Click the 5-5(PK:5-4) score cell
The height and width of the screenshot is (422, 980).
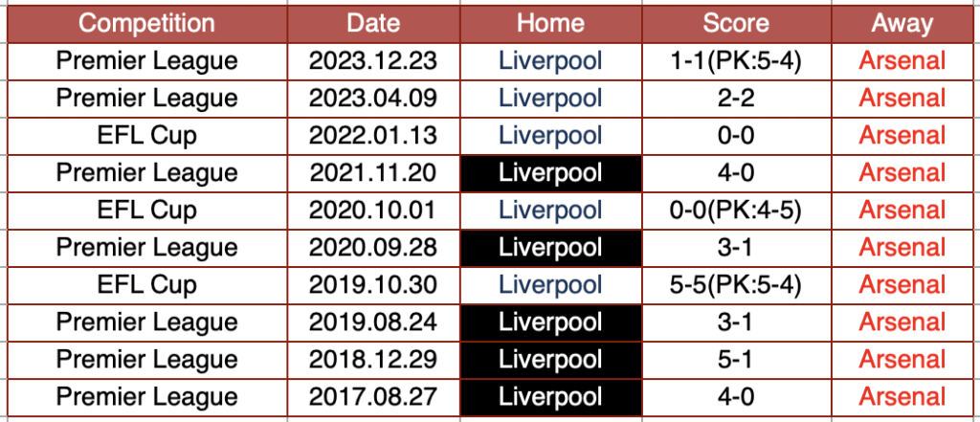pyautogui.click(x=736, y=285)
